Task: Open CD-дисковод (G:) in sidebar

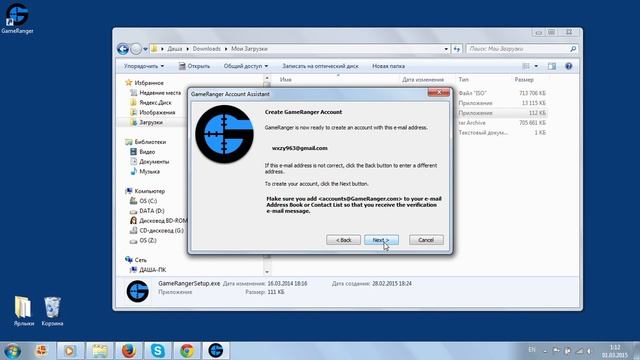Action: pyautogui.click(x=161, y=231)
